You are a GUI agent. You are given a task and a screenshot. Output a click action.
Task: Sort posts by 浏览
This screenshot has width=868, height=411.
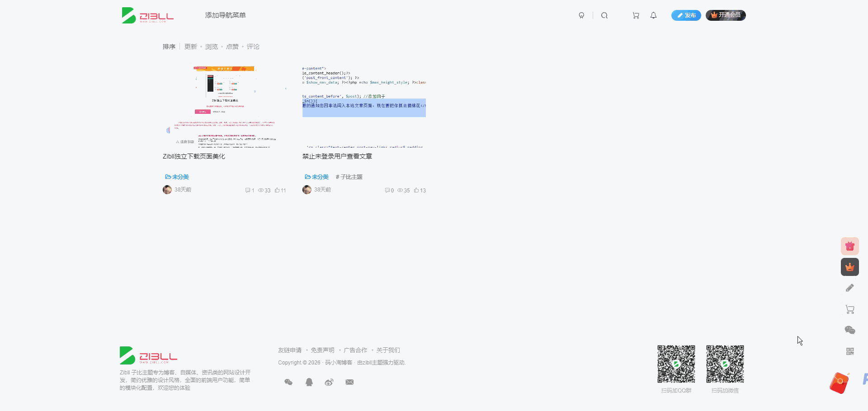(211, 47)
